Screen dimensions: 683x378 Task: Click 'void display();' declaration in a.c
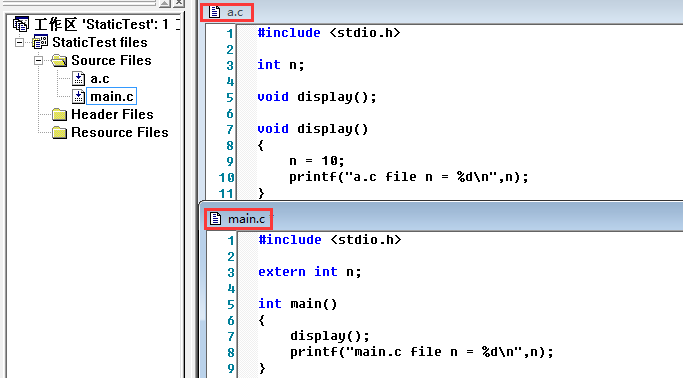317,97
